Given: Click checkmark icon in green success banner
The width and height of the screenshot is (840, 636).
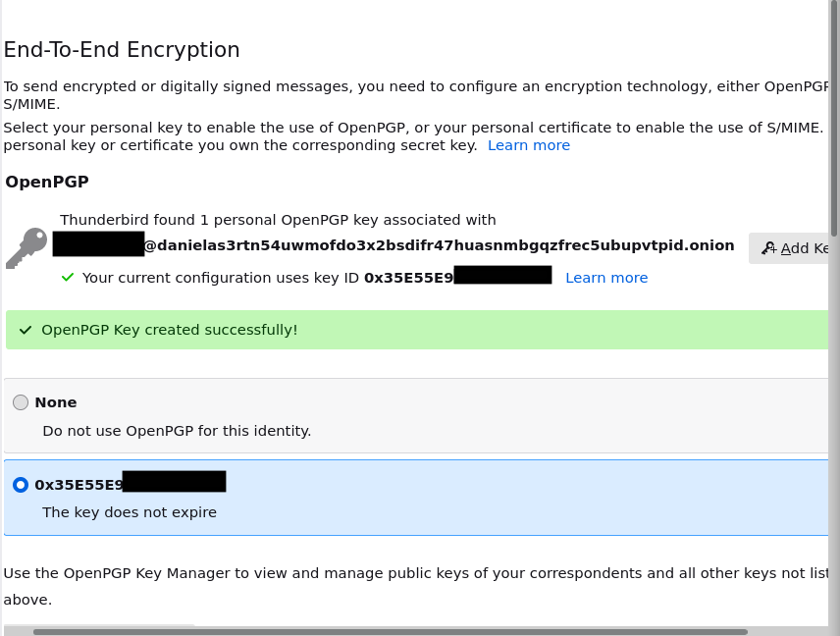Looking at the screenshot, I should click(26, 330).
